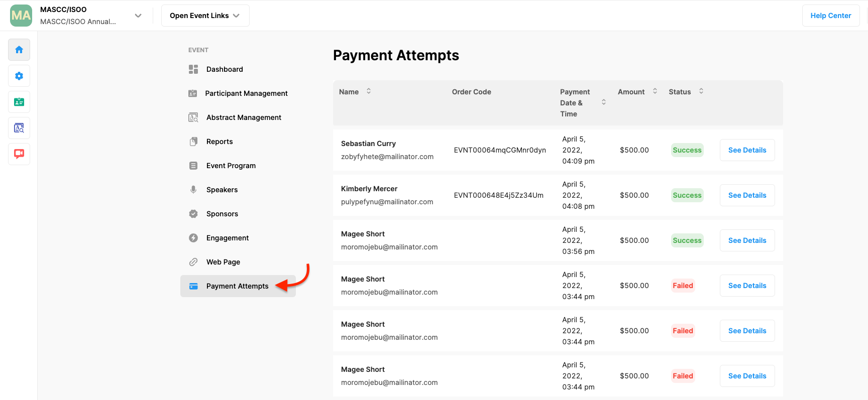Sort table by Amount column
868x400 pixels.
coord(655,91)
